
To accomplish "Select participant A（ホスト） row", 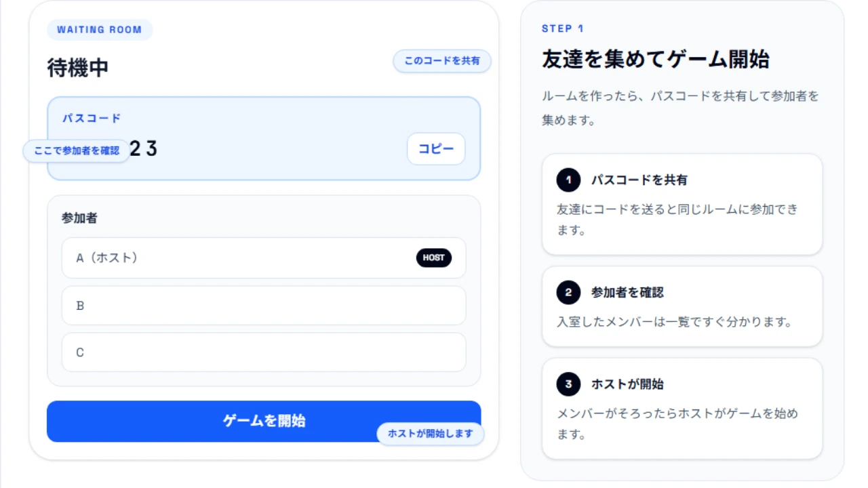I will tap(263, 258).
